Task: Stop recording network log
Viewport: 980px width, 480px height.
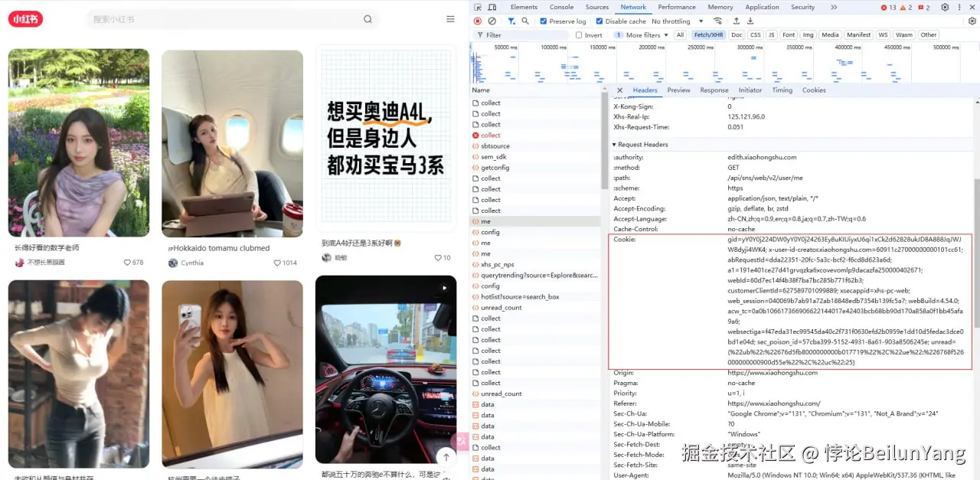Action: coord(478,21)
